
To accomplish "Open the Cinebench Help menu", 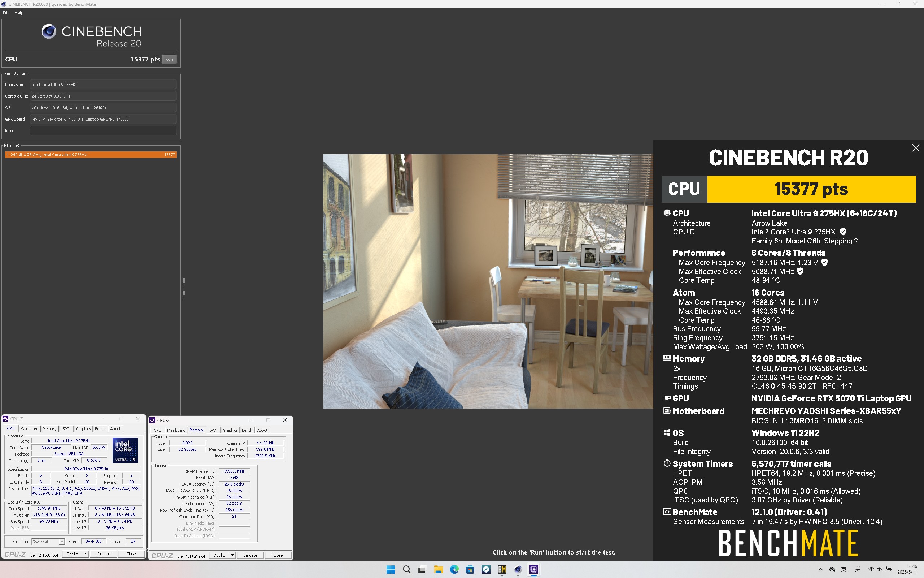I will 19,13.
